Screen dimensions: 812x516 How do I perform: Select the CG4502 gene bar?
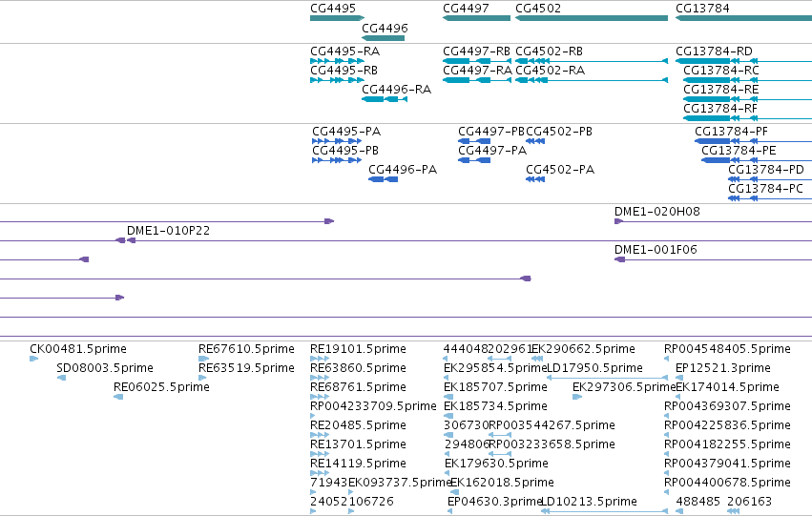point(592,18)
